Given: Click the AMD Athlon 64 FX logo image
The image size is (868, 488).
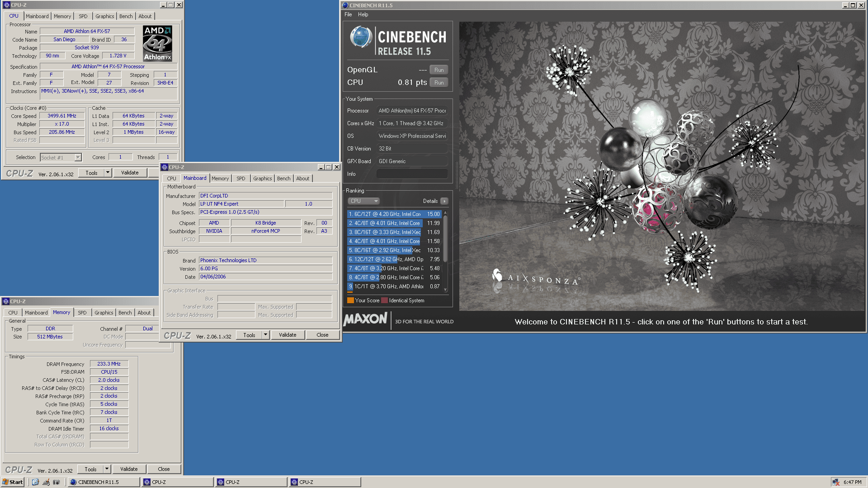Looking at the screenshot, I should point(157,43).
